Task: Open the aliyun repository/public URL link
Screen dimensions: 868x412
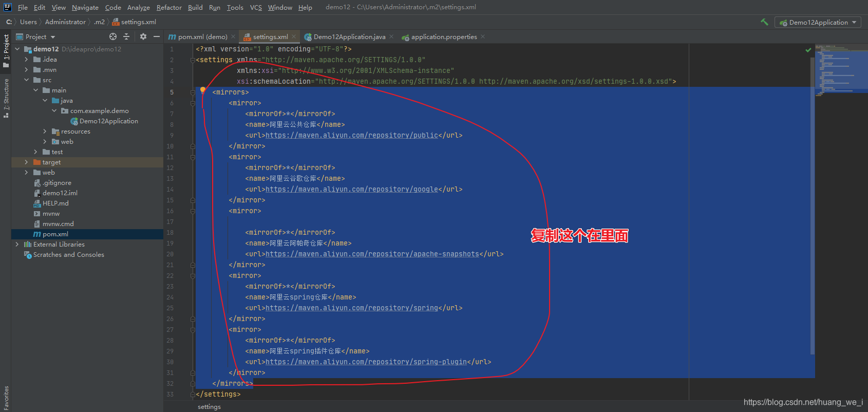Action: (352, 135)
